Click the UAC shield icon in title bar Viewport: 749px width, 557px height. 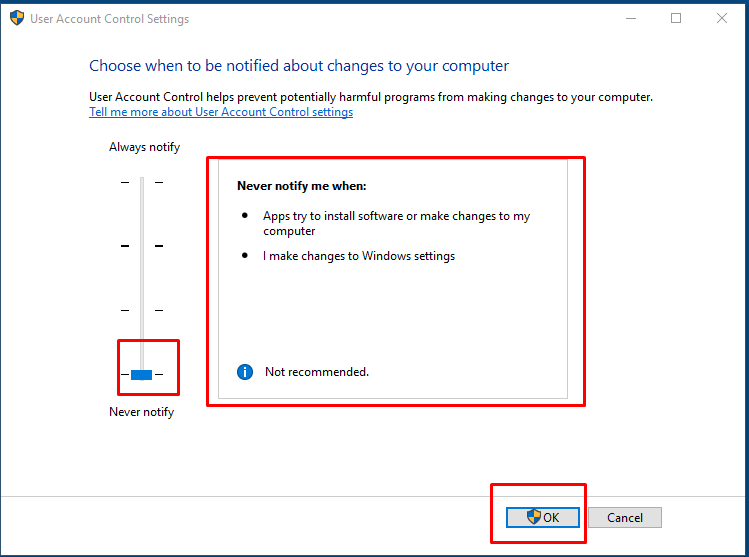(x=17, y=18)
